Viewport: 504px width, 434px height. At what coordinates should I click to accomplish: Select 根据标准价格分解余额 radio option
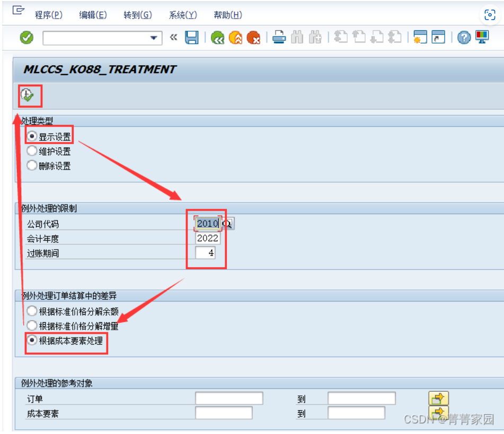[32, 311]
